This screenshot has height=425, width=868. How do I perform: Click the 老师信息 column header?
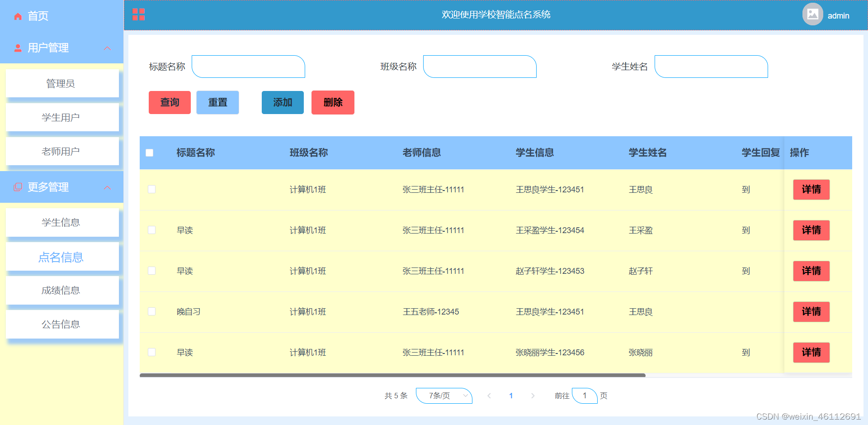421,153
